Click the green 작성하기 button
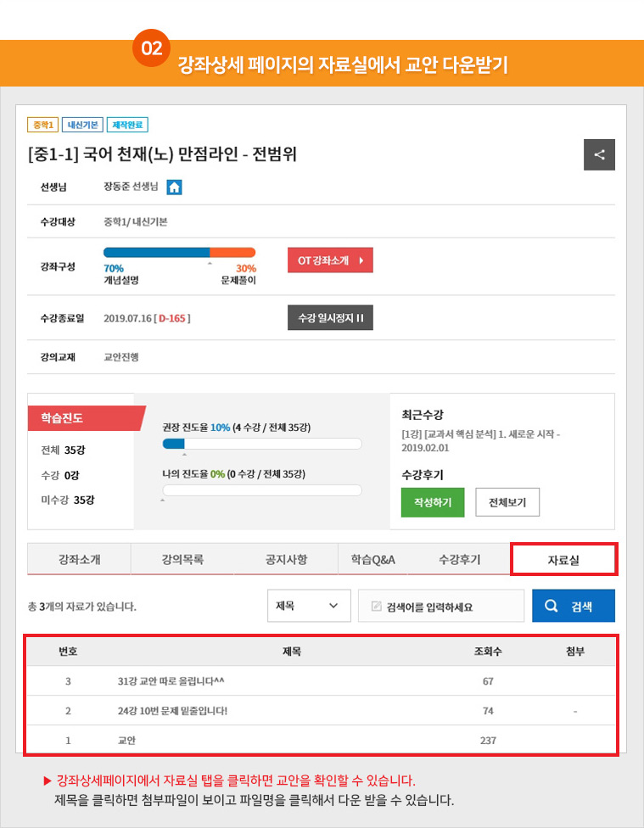The image size is (644, 828). 433,502
